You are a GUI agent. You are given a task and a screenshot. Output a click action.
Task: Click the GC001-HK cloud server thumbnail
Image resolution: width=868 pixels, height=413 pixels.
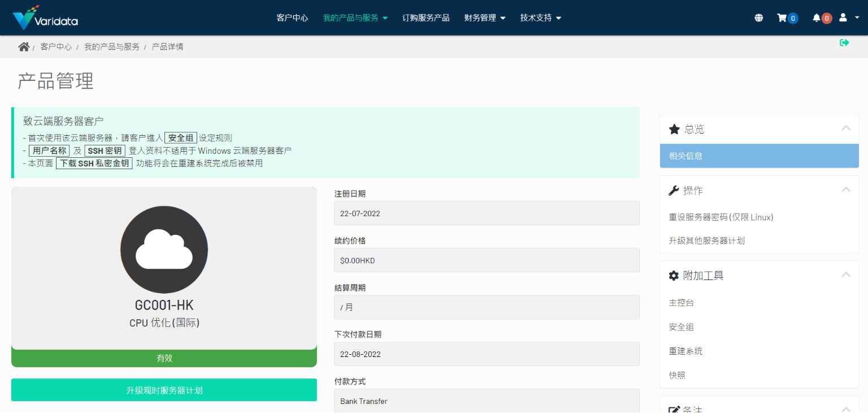(x=164, y=249)
